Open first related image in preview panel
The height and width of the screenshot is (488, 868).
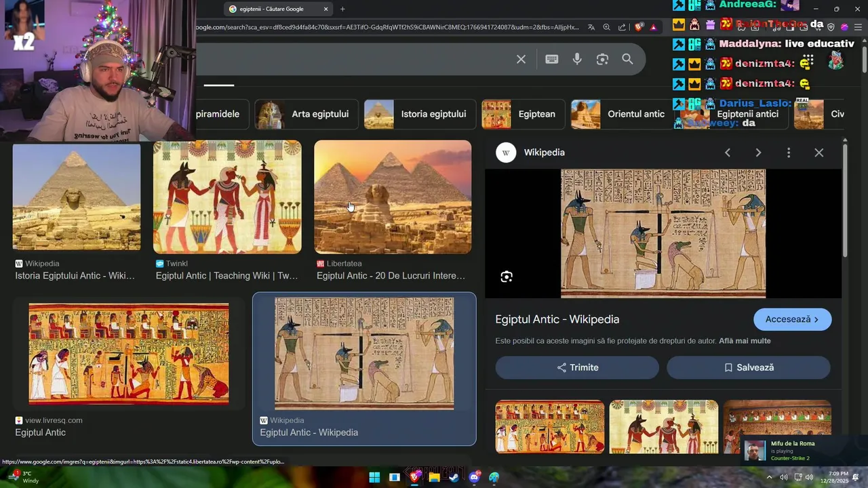pos(549,426)
